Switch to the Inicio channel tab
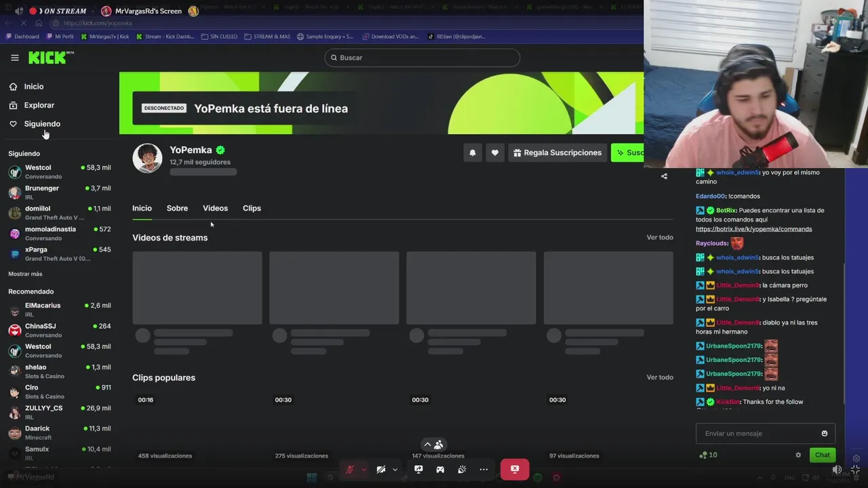Image resolution: width=868 pixels, height=488 pixels. 142,208
